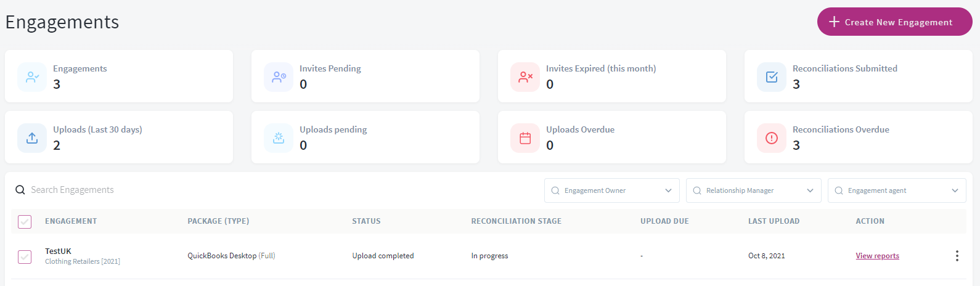Expand the Engagement agent dropdown

897,190
